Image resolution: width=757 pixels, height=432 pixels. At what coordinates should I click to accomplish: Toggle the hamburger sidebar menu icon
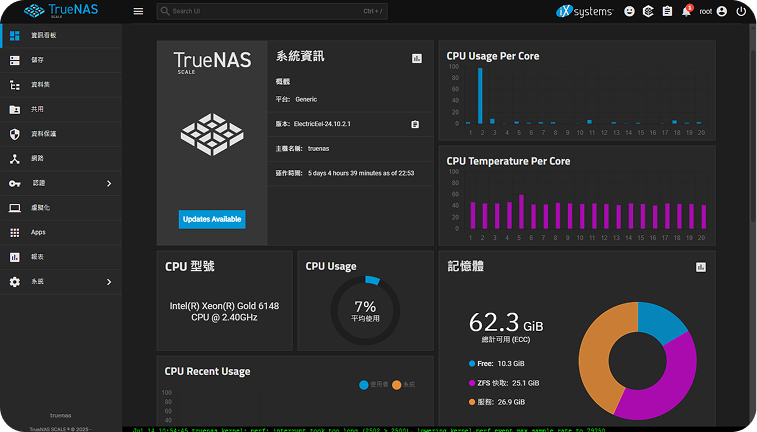tap(138, 12)
